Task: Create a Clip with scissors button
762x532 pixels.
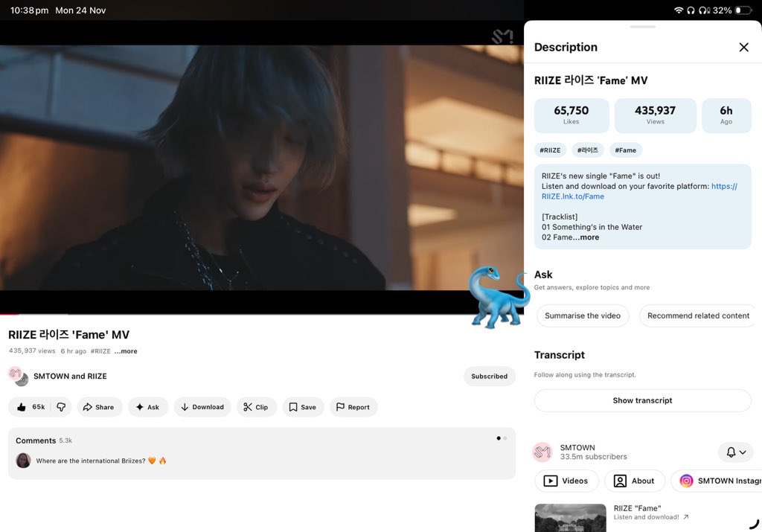Action: [256, 407]
